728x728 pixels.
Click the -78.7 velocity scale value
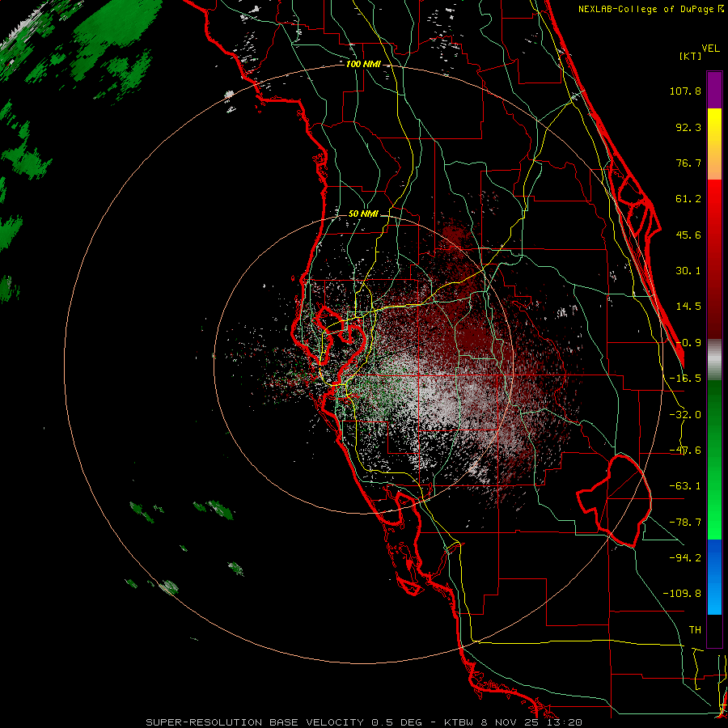(x=685, y=523)
